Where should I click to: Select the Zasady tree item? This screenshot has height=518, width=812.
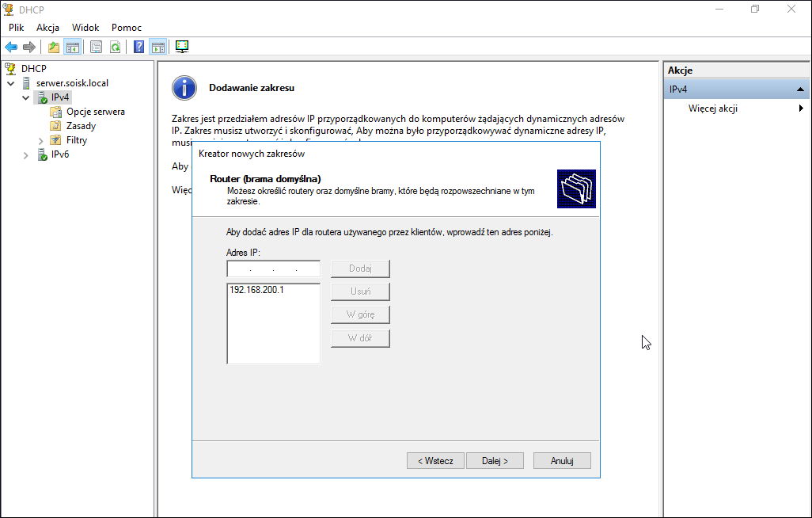(x=81, y=126)
